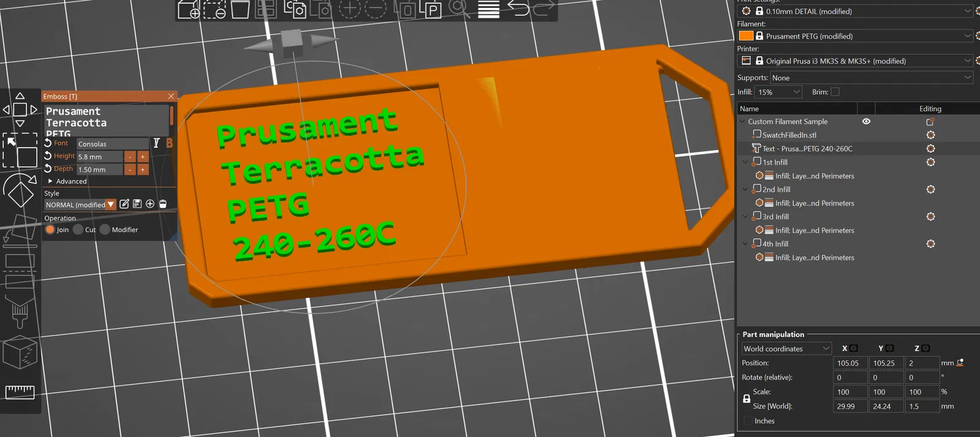Click the Remove instance minus icon
Image resolution: width=980 pixels, height=437 pixels.
[x=375, y=9]
